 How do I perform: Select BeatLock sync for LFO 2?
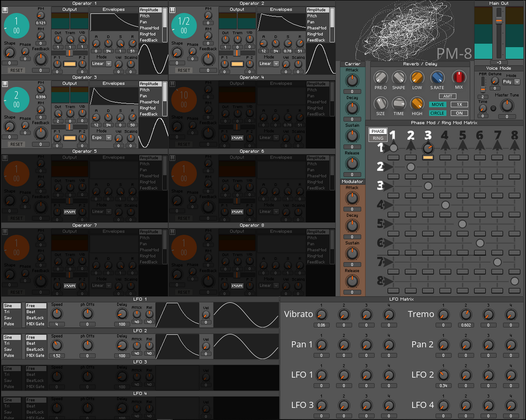pos(35,349)
